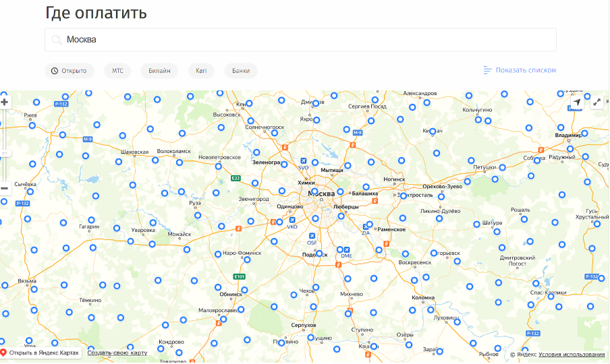Click the Создать свою карту link
Screen dimensions: 610x364
pos(117,353)
